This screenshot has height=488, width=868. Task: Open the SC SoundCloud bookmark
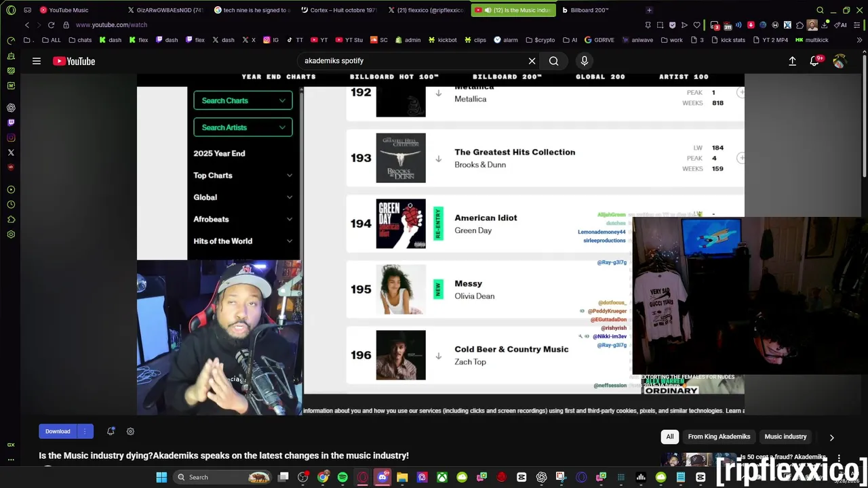point(379,40)
